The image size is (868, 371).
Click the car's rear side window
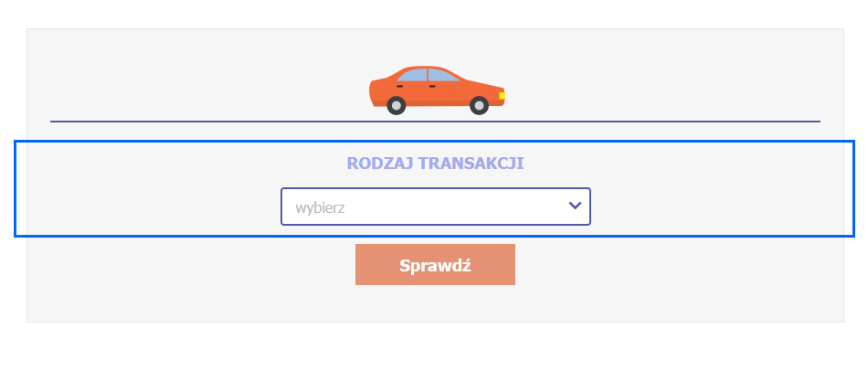[413, 75]
